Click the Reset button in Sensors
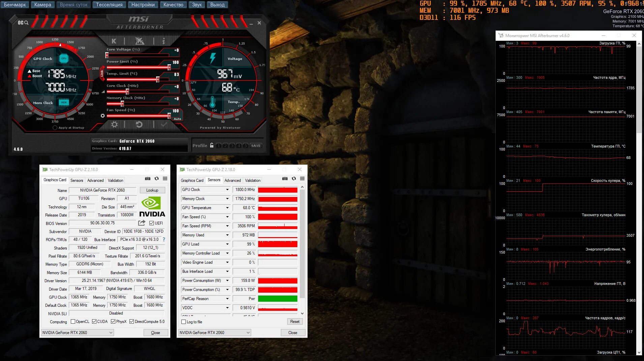This screenshot has height=361, width=644. 295,322
